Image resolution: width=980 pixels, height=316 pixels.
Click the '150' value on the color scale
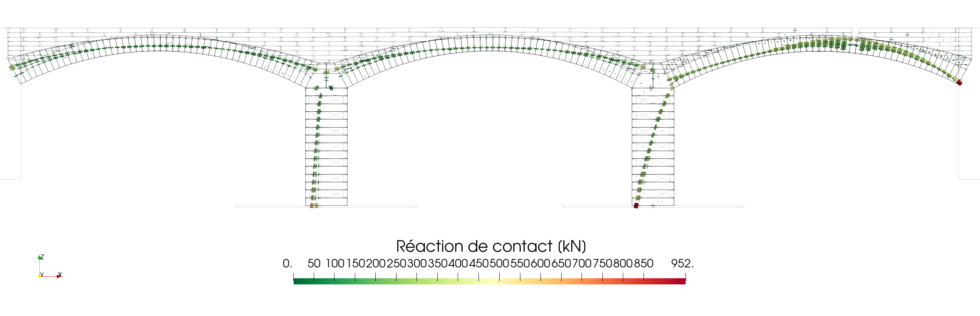[356, 264]
